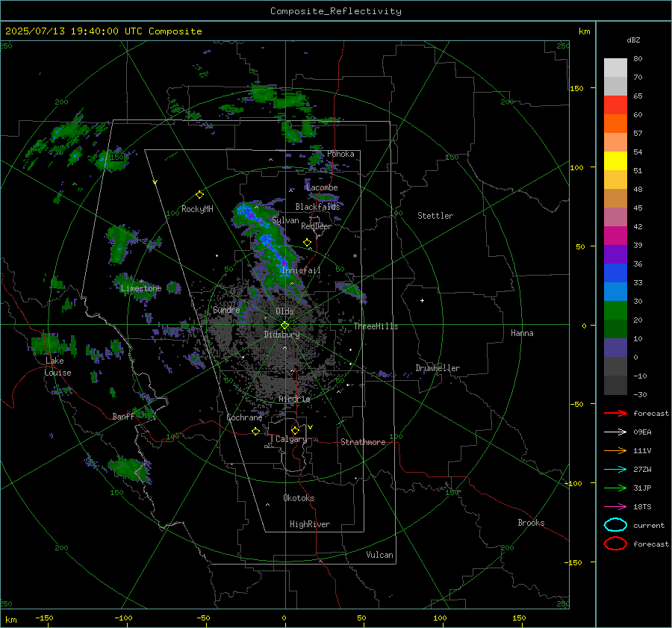Click the Banff label

pyautogui.click(x=123, y=417)
